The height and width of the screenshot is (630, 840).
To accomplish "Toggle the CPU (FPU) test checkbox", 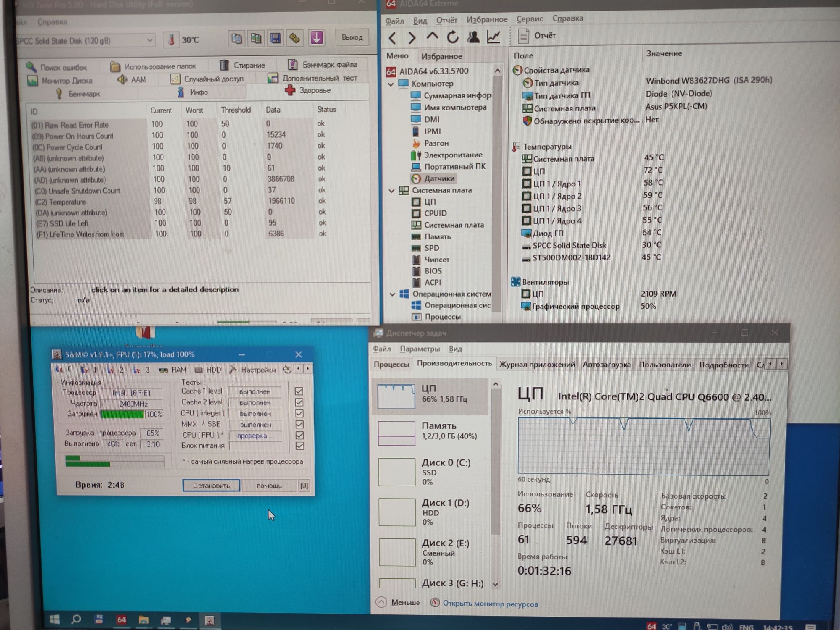I will (x=299, y=436).
